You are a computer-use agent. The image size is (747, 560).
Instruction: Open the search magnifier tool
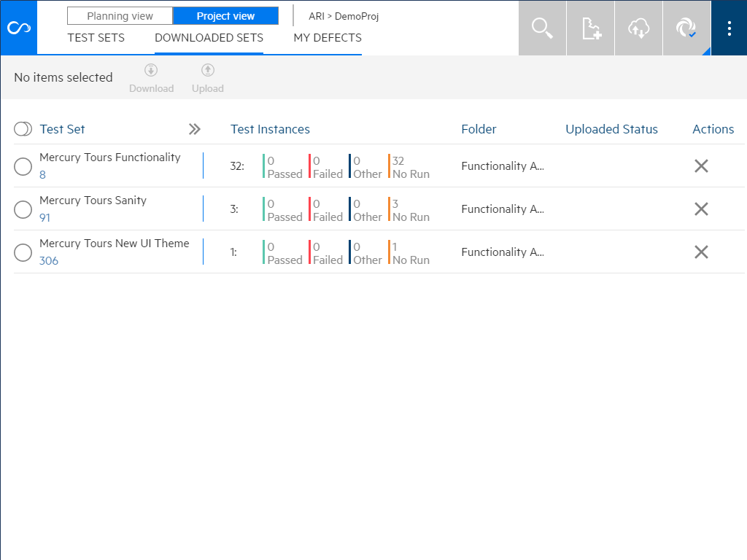coord(542,28)
